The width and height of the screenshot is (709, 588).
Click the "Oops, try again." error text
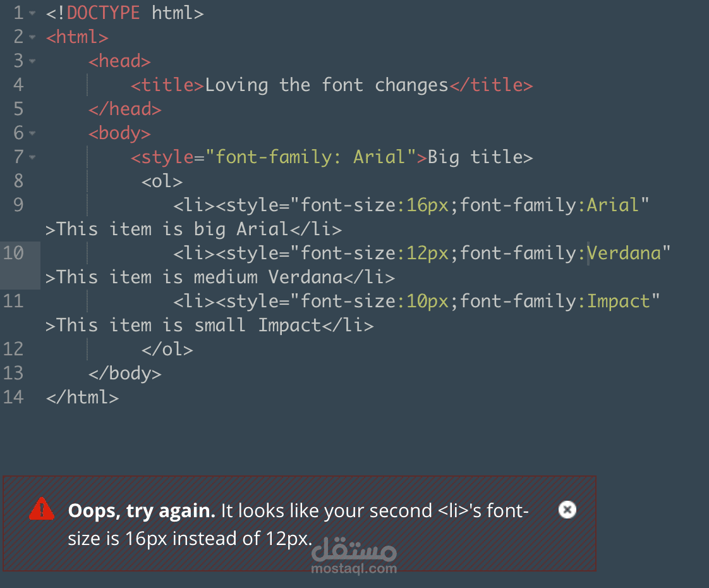point(142,511)
